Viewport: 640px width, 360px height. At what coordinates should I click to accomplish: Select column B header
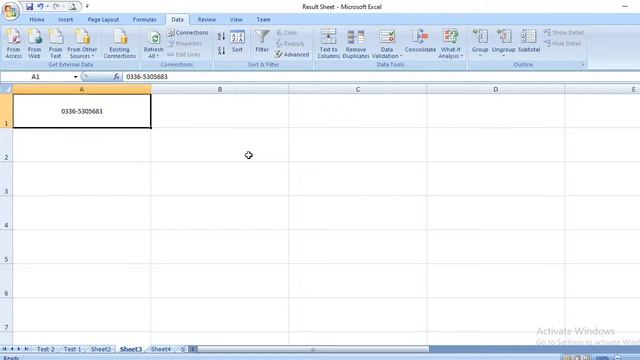(220, 89)
